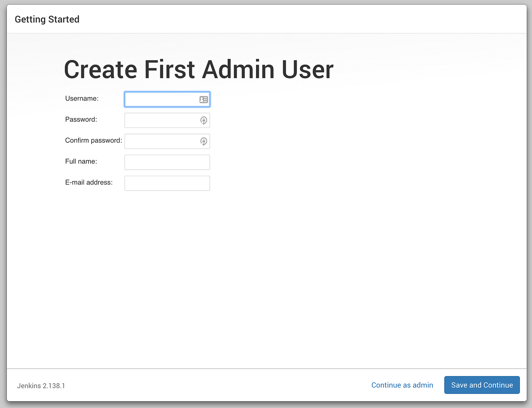Click the Password field label
This screenshot has width=532, height=408.
pyautogui.click(x=81, y=120)
